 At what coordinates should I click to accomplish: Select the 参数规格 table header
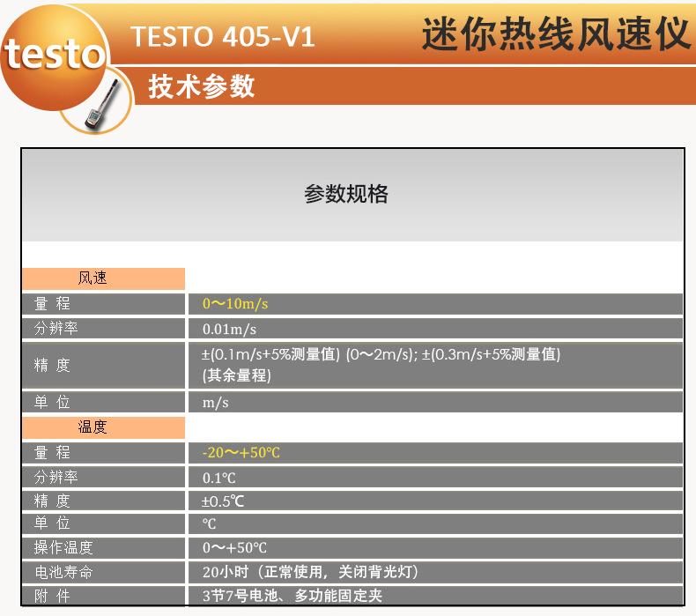(x=346, y=195)
